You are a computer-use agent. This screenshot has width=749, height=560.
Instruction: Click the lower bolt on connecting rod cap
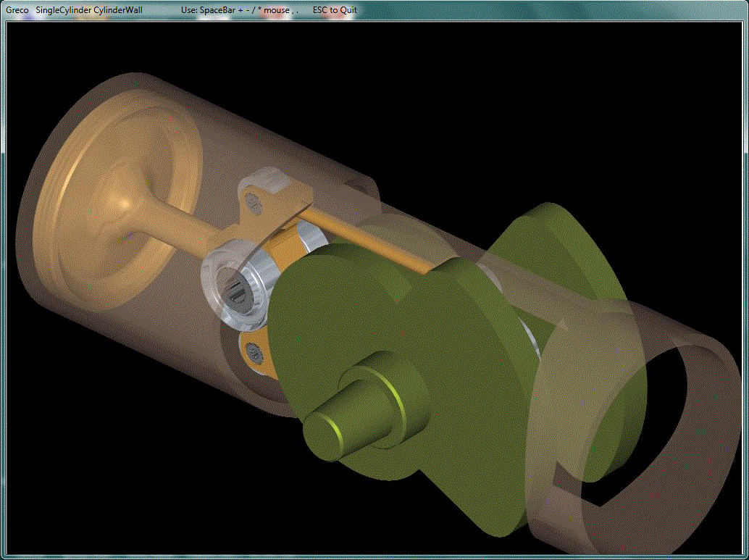tap(254, 353)
